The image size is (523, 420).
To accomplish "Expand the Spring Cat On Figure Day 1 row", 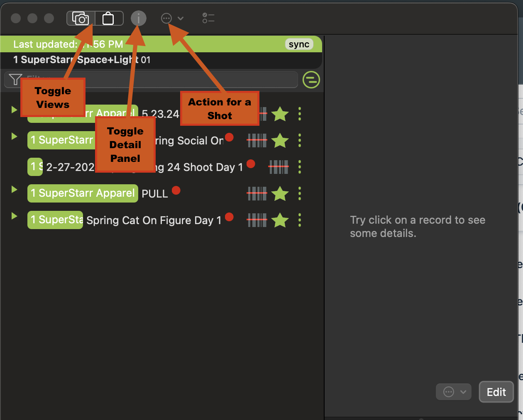I will 14,216.
